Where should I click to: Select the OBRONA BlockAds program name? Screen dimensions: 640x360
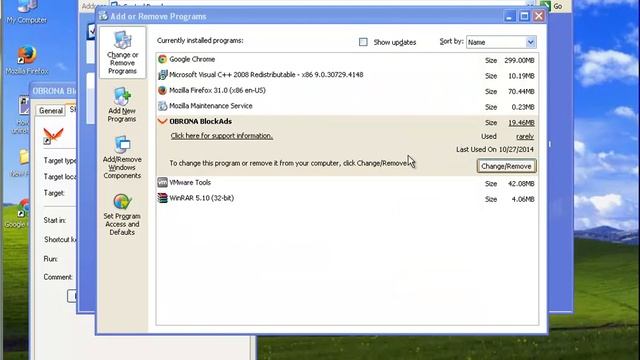pos(200,121)
